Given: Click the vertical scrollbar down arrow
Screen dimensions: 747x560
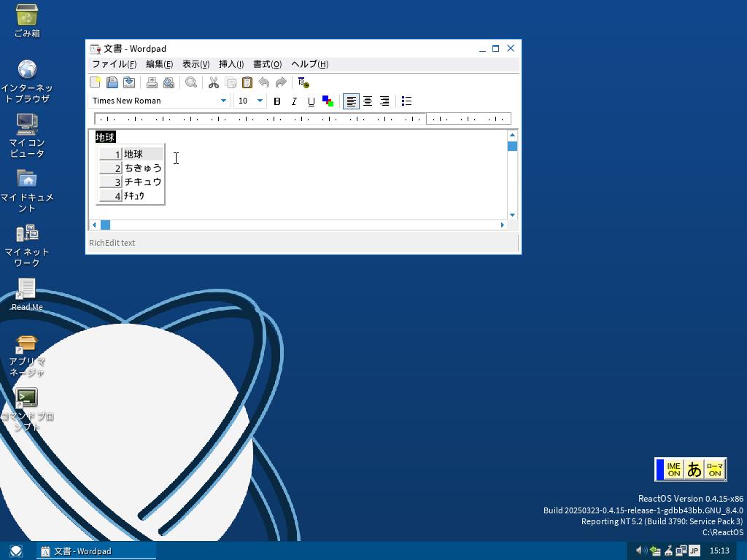Looking at the screenshot, I should point(512,214).
